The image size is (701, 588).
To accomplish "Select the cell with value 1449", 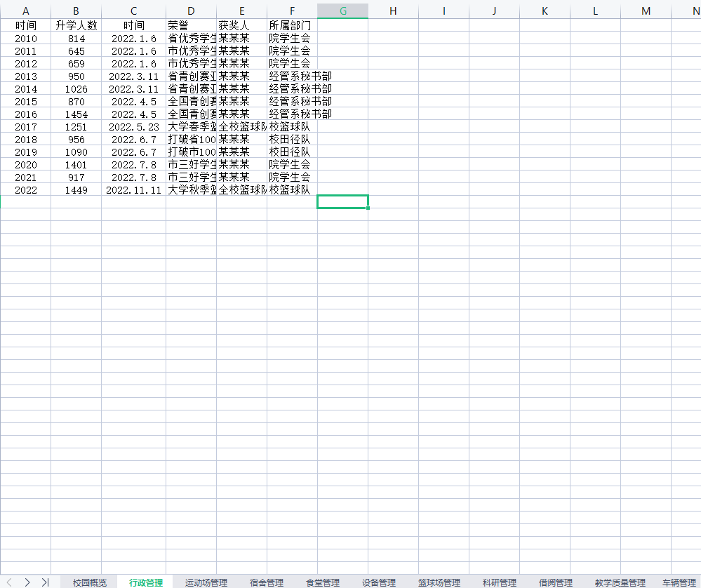I will [x=76, y=190].
